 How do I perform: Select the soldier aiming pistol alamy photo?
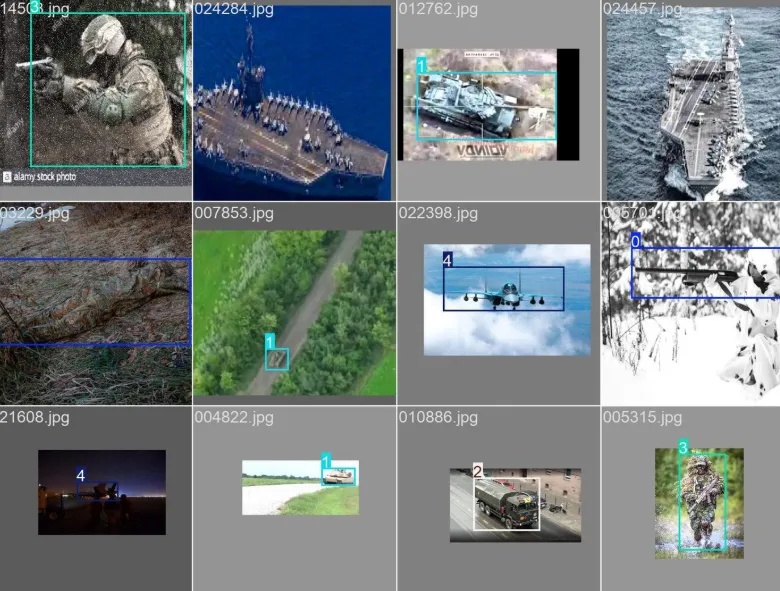tap(96, 95)
